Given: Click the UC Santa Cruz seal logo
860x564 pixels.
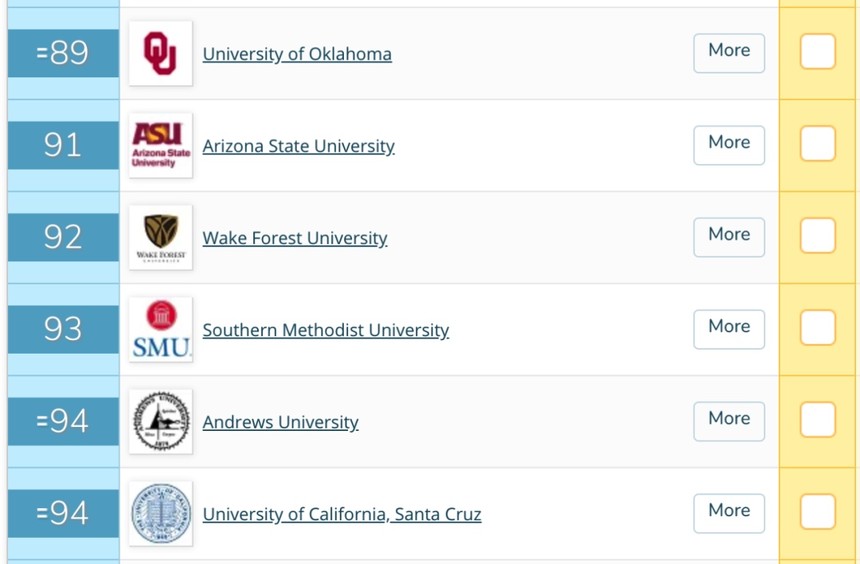Looking at the screenshot, I should click(161, 514).
